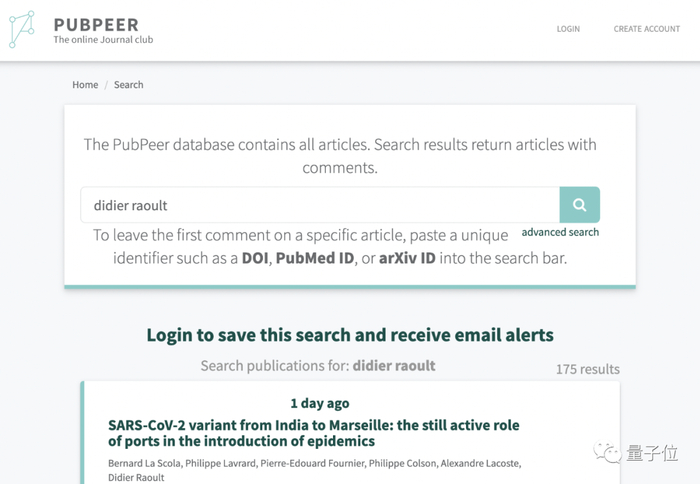Select CREATE ACCOUNT in the header
Viewport: 700px width, 484px height.
pos(646,29)
